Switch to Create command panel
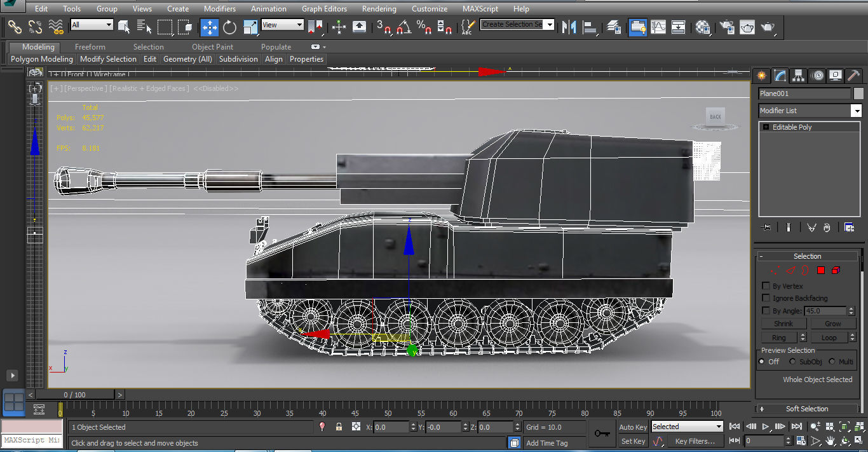868x452 pixels. tap(761, 76)
